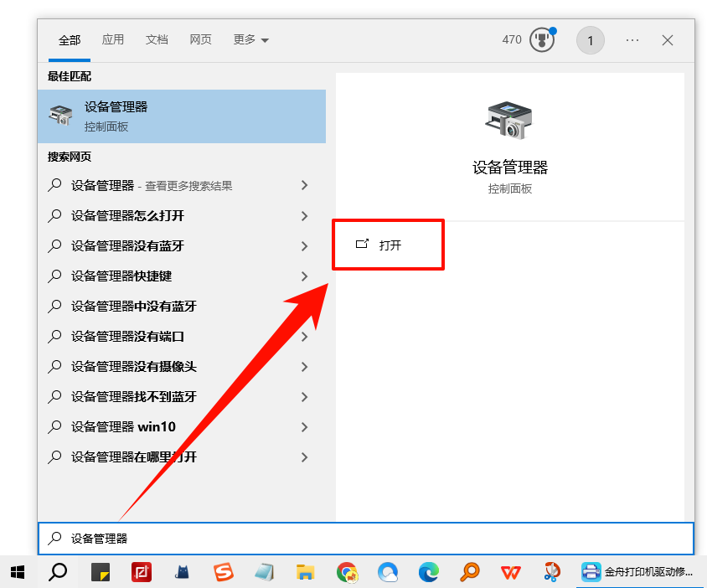707x588 pixels.
Task: Switch to the 应用 tab
Action: click(x=113, y=39)
